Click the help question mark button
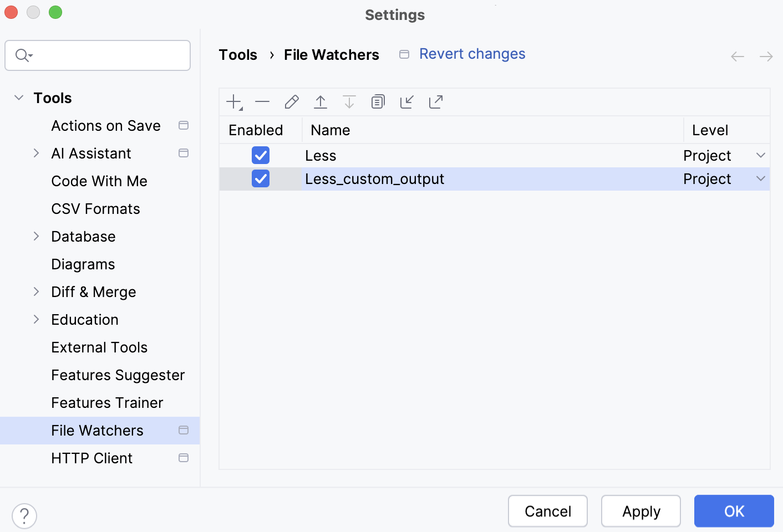The image size is (783, 532). [x=24, y=515]
